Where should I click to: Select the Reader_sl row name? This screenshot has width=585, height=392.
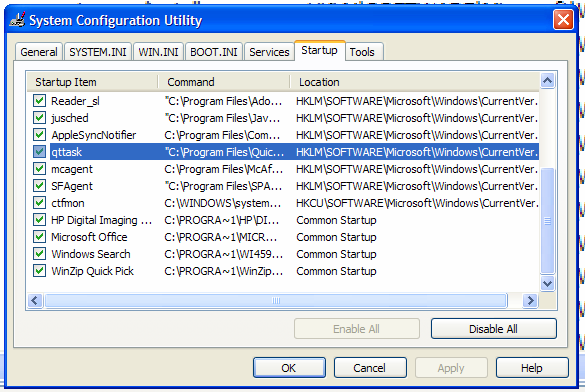coord(75,101)
